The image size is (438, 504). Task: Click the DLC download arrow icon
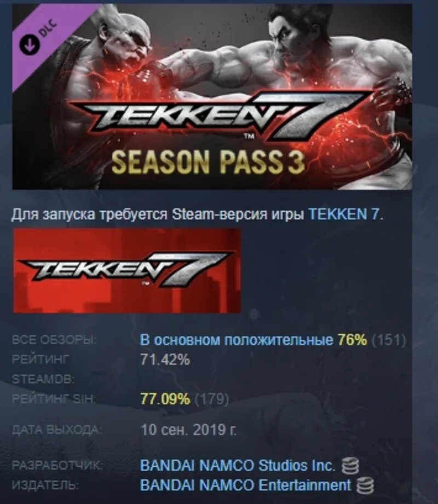30,44
